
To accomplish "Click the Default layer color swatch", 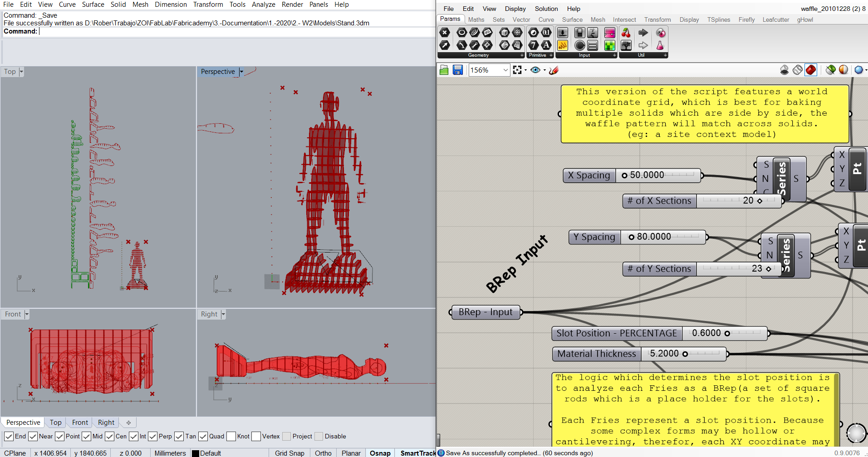I will 196,453.
